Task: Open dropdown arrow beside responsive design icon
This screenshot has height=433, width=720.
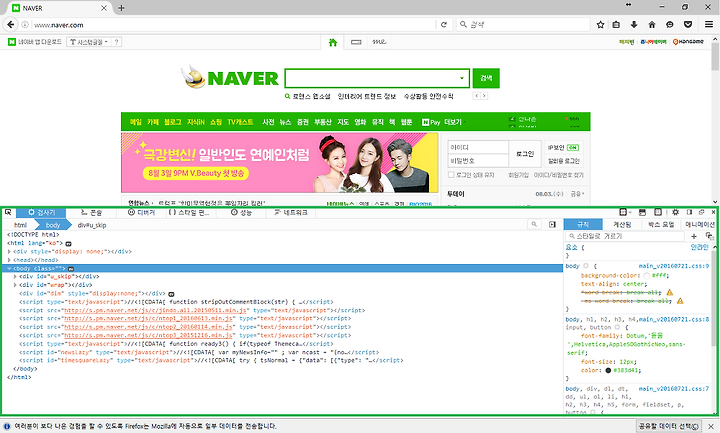Action: pyautogui.click(x=630, y=212)
